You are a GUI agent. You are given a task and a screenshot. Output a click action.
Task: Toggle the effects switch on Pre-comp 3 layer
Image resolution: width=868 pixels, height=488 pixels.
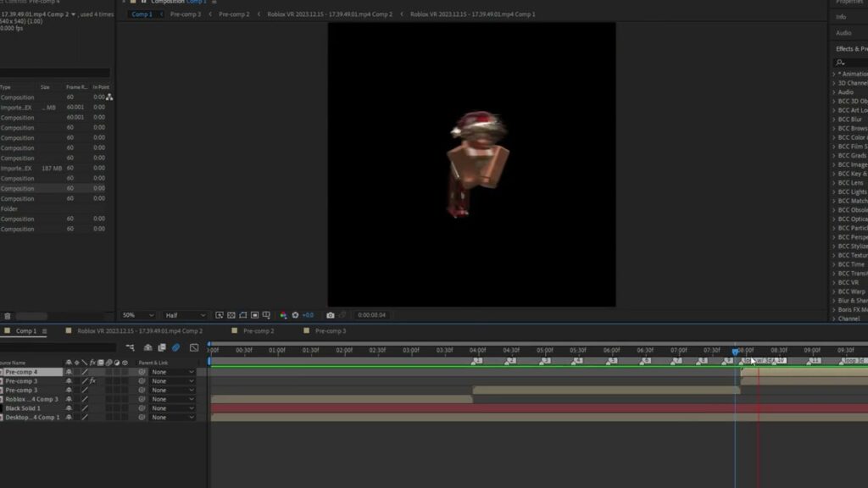(x=92, y=381)
